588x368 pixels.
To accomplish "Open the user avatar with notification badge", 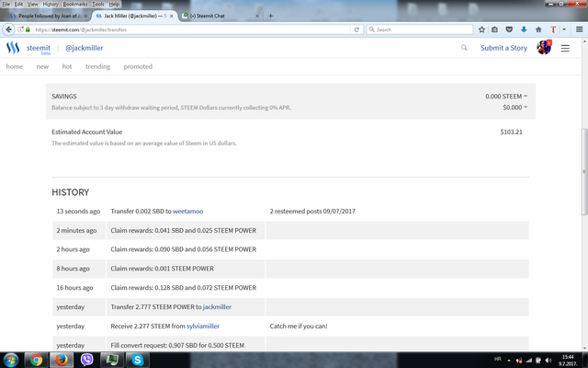I will pos(544,48).
